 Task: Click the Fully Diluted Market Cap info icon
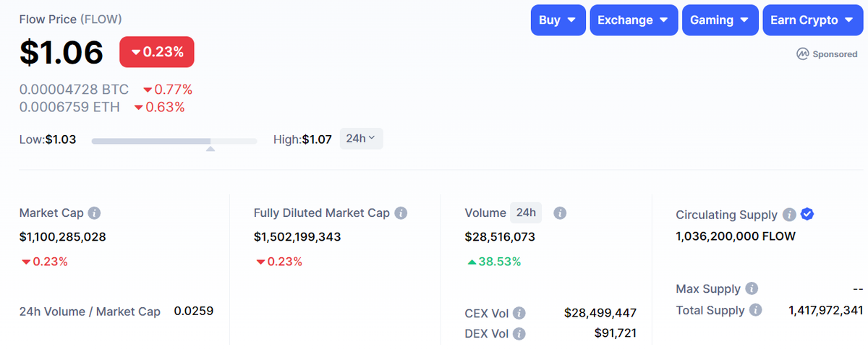(x=401, y=213)
